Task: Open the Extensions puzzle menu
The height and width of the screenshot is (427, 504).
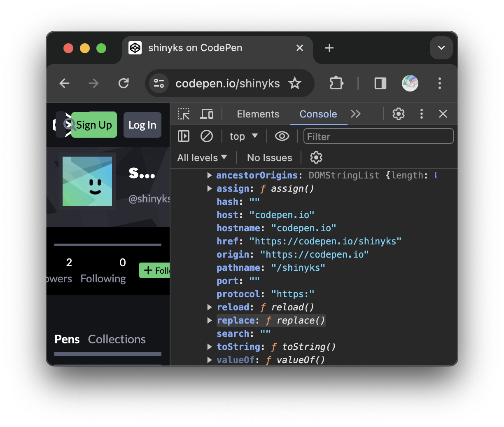Action: (x=336, y=83)
